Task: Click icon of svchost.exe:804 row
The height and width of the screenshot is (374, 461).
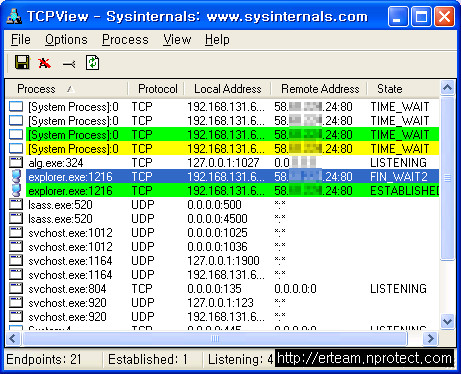Action: (16, 288)
